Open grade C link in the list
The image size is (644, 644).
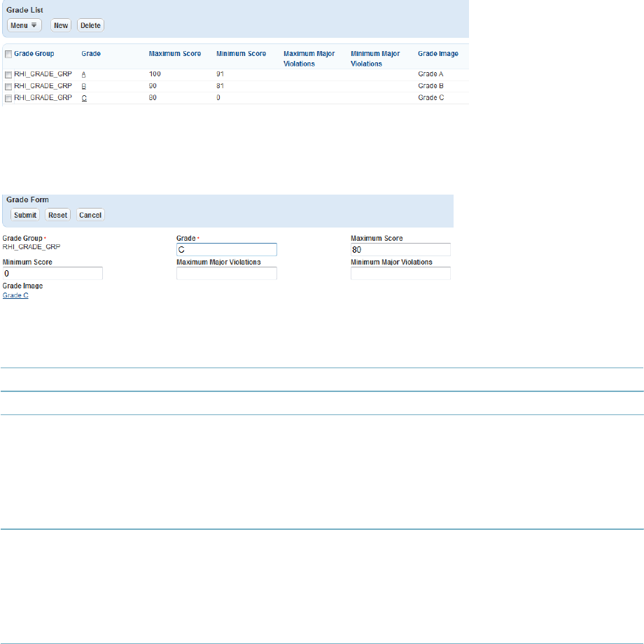coord(84,98)
